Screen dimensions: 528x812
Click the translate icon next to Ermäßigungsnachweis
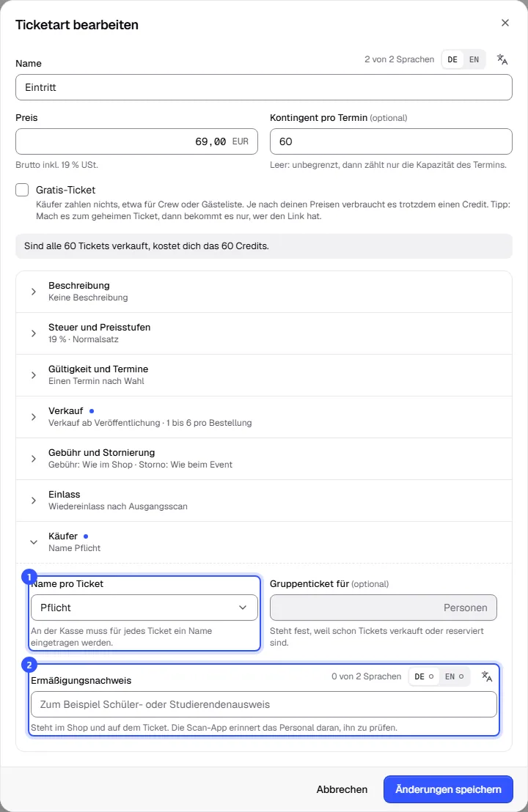click(x=486, y=676)
